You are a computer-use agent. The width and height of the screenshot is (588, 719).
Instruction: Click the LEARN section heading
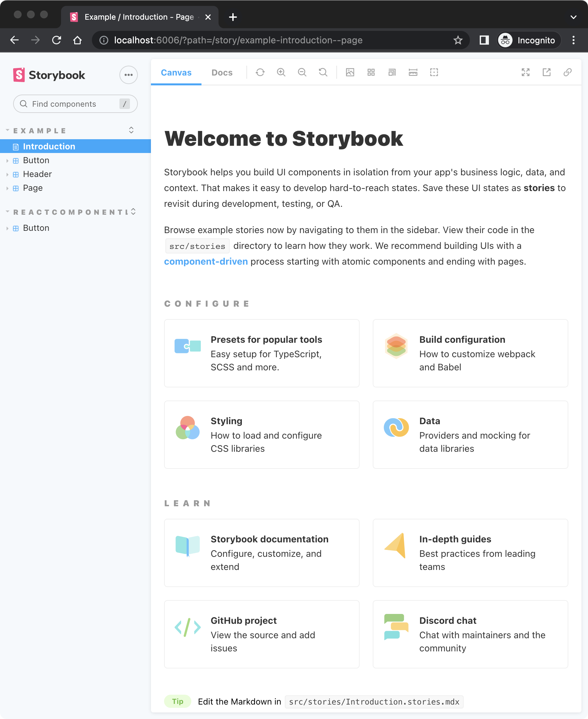point(188,503)
